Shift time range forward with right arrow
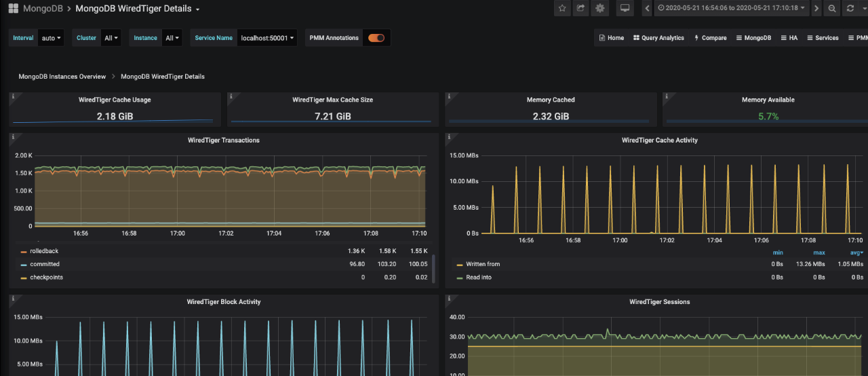The width and height of the screenshot is (868, 376). tap(816, 9)
